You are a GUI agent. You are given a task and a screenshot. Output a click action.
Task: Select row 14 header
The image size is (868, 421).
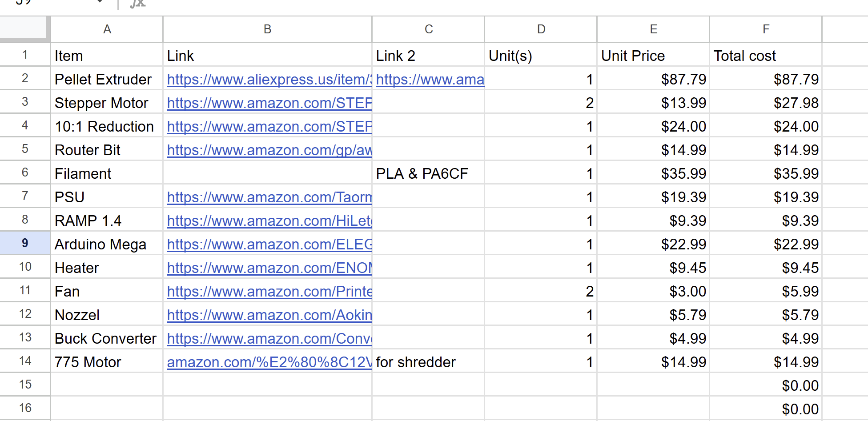[25, 361]
